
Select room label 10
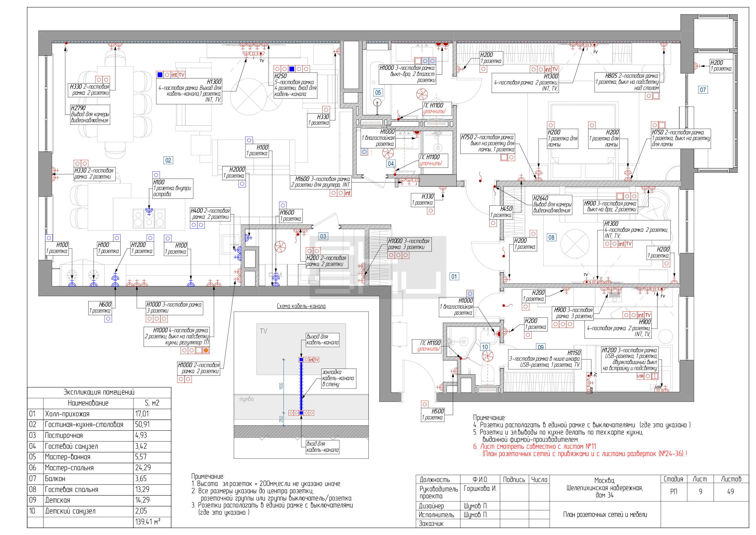click(485, 347)
